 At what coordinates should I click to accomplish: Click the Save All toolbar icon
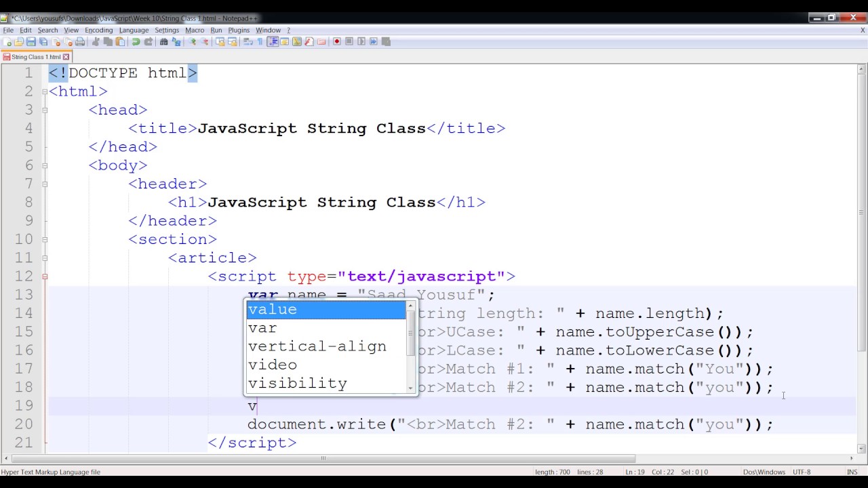tap(43, 42)
